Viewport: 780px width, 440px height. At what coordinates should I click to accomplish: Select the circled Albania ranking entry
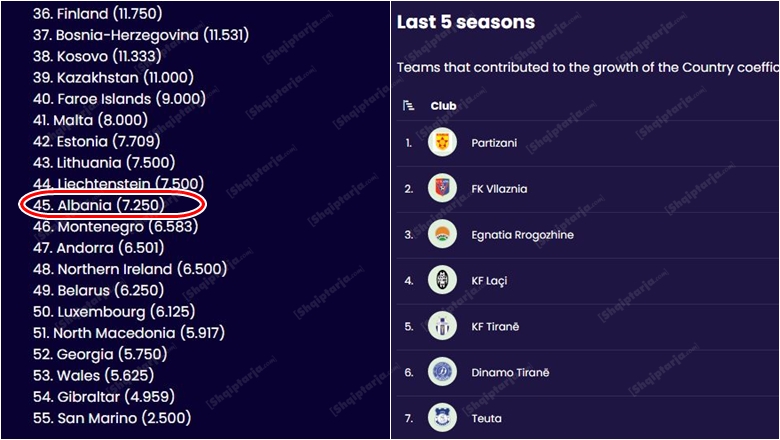click(112, 205)
